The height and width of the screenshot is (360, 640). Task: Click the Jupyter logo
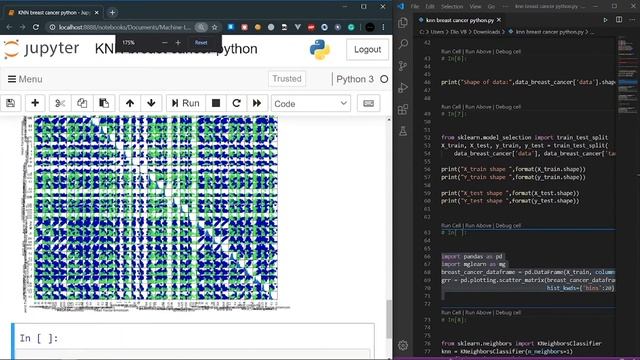point(41,49)
